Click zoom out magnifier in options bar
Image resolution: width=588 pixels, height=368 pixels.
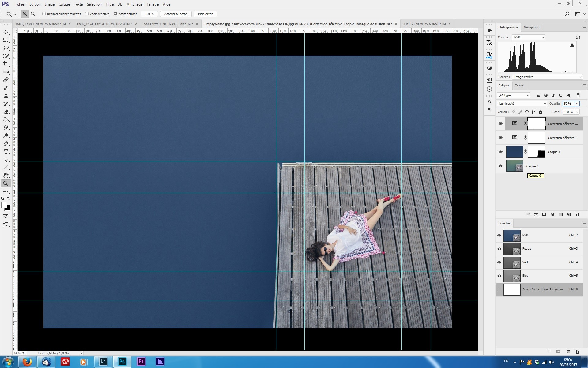tap(33, 14)
